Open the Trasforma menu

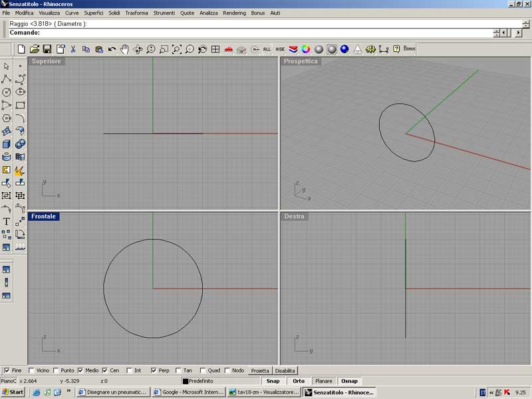point(137,13)
